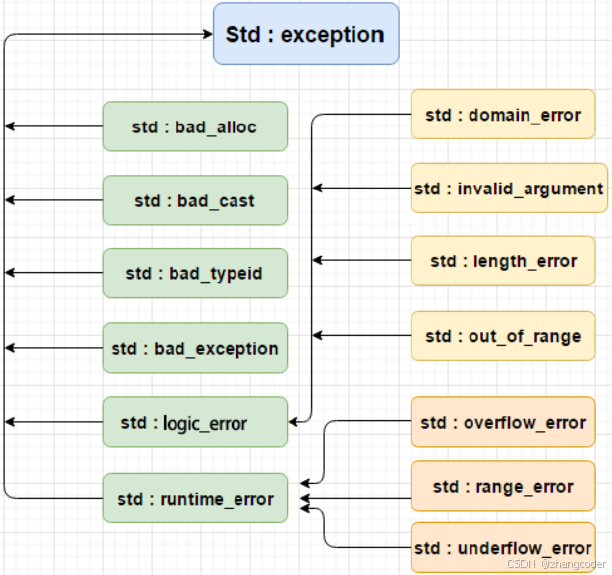Select the std : bad_typeid box
Viewport: 612px width, 575px height.
tap(195, 273)
